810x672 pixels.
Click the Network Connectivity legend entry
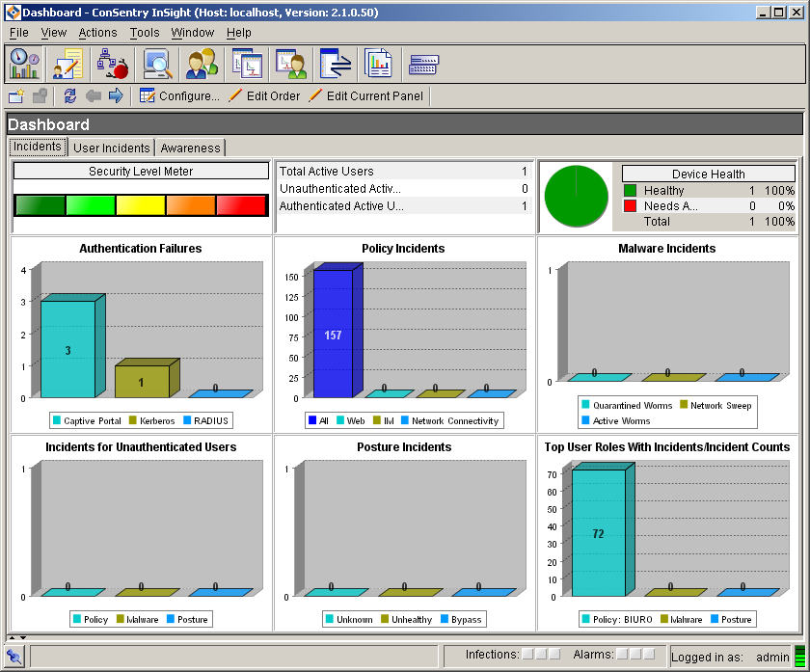tap(450, 420)
